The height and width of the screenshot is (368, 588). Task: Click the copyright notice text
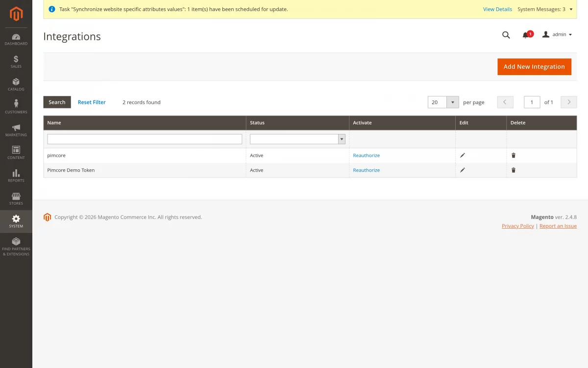128,217
